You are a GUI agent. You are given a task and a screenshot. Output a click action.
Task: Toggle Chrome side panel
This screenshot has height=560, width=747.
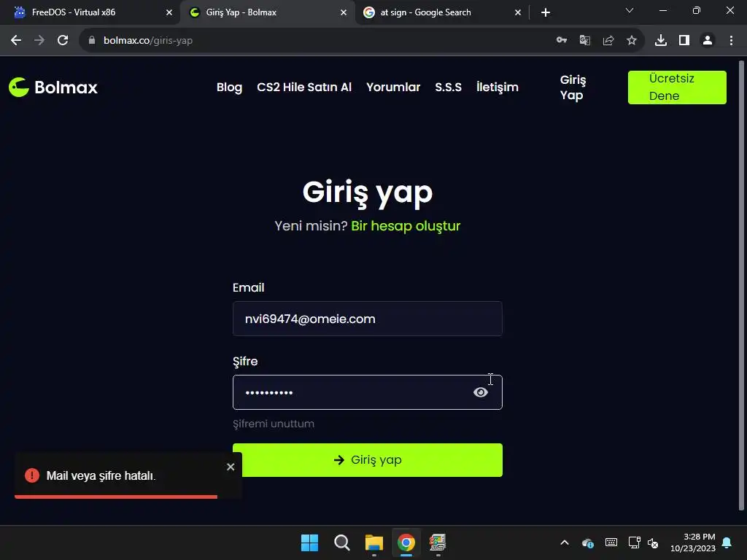pos(684,41)
